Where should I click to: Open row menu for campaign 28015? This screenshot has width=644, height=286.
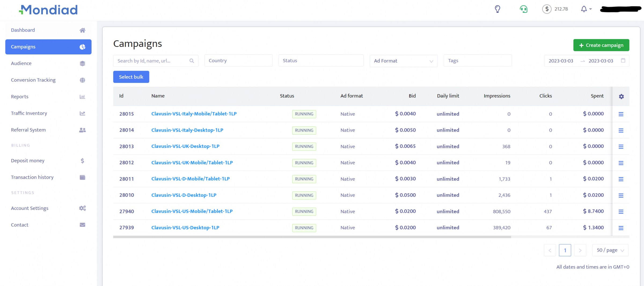621,114
